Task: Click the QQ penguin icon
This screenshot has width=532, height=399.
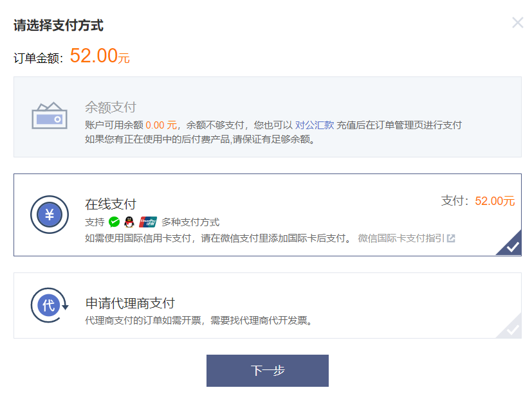Action: [129, 222]
